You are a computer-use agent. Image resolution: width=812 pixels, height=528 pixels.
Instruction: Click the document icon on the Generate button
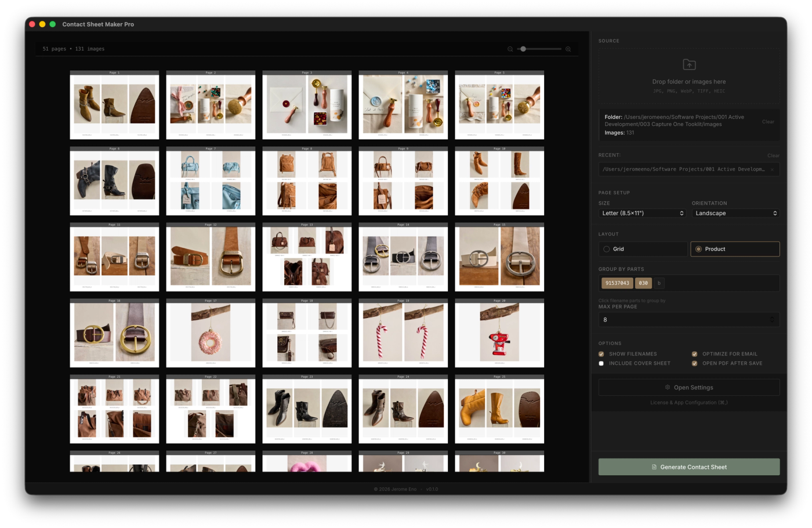click(x=654, y=467)
